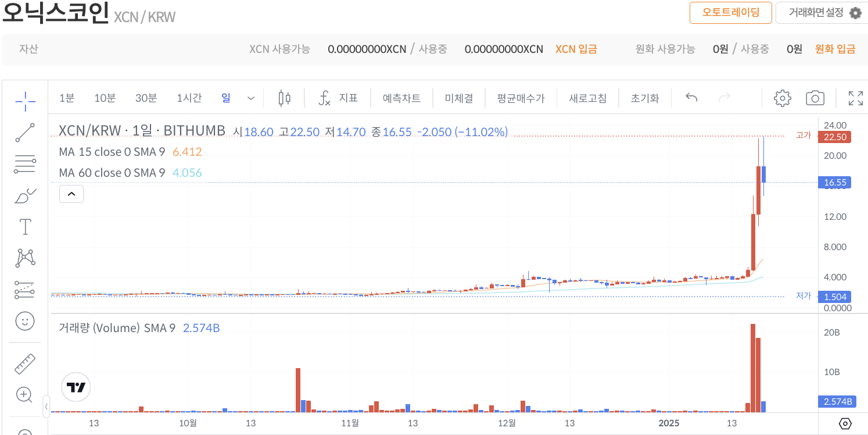Open the emoji sticker tool
868x435 pixels.
pyautogui.click(x=24, y=321)
